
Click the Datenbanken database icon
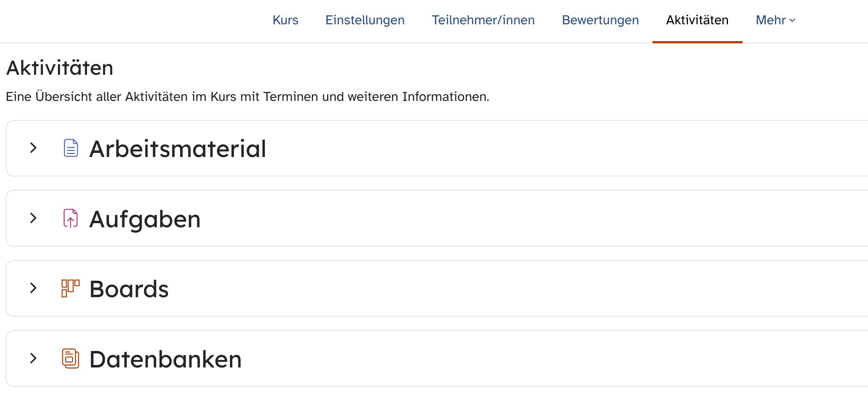(71, 358)
